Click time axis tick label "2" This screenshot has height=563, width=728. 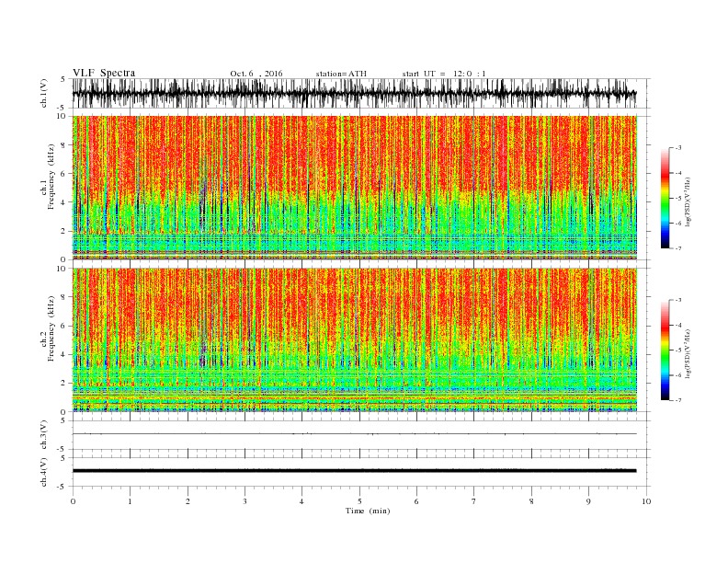188,501
